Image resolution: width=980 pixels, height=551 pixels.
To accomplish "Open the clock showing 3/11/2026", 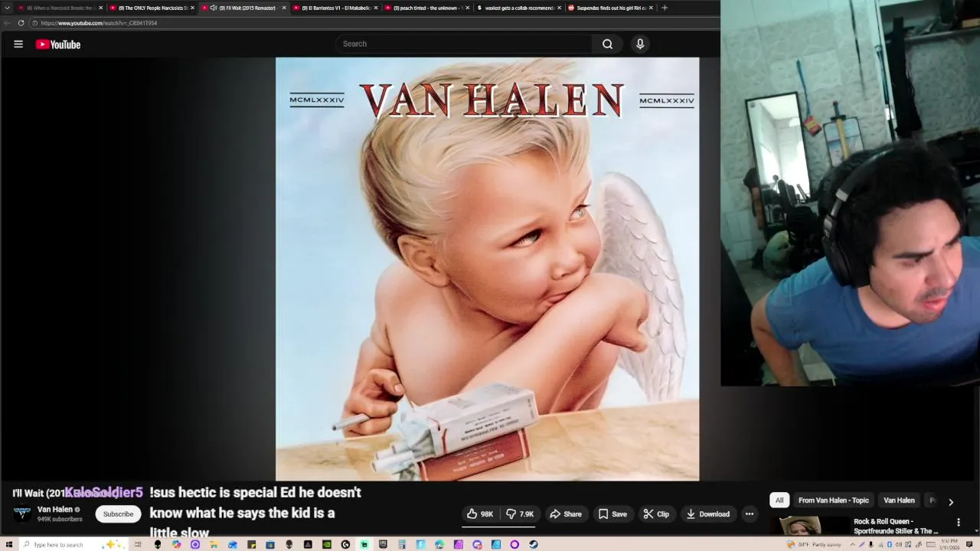I will point(949,545).
